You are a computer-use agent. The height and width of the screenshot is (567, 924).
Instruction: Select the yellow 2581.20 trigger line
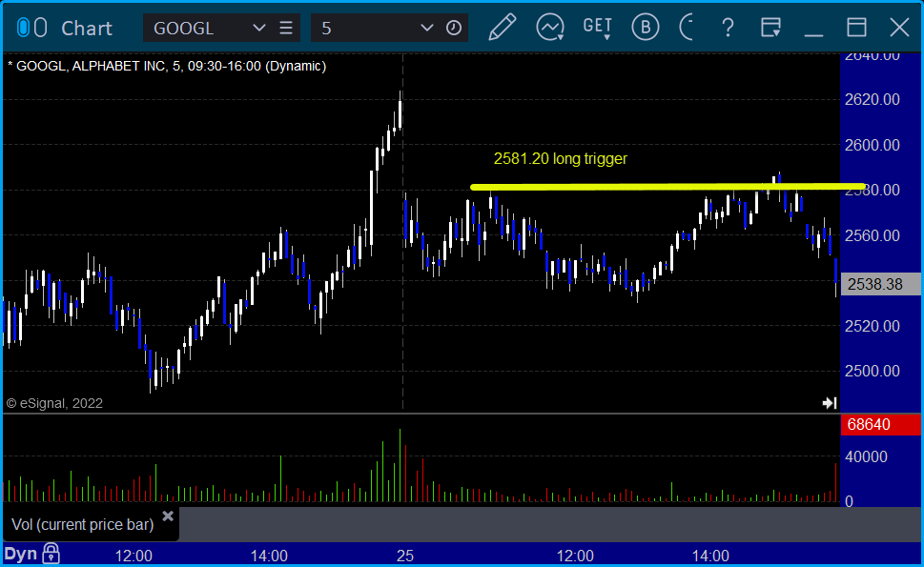pyautogui.click(x=667, y=187)
